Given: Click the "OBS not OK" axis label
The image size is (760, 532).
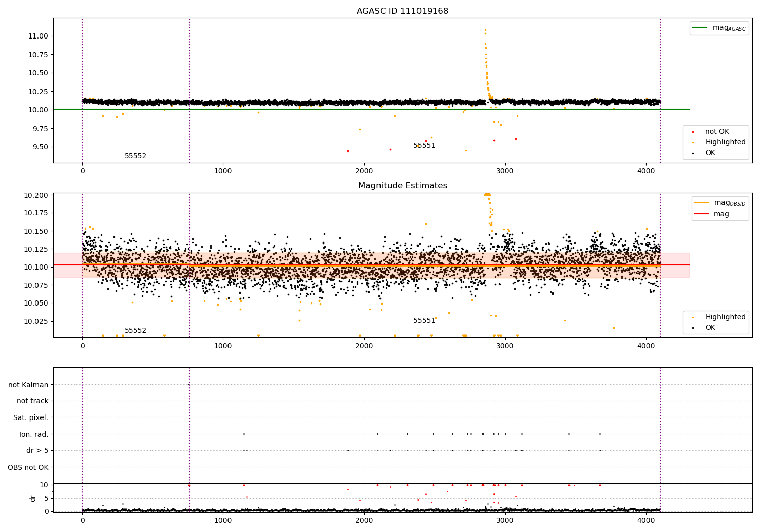Looking at the screenshot, I should point(28,468).
